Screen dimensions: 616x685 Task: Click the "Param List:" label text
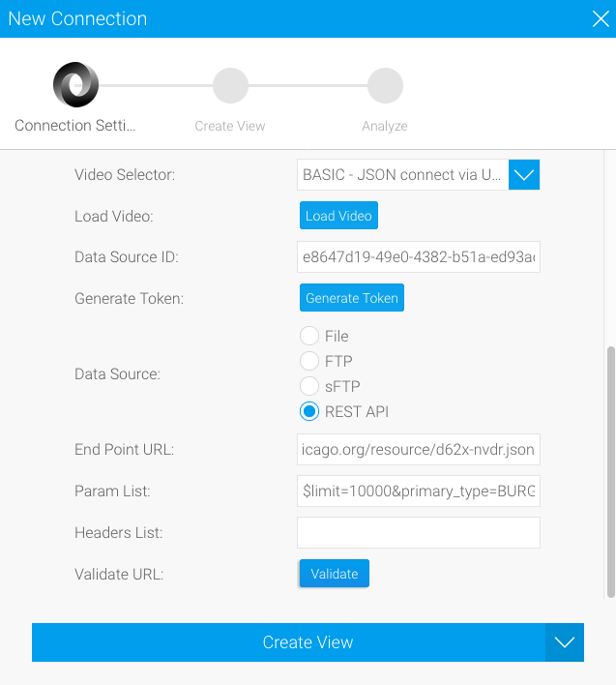[x=112, y=491]
